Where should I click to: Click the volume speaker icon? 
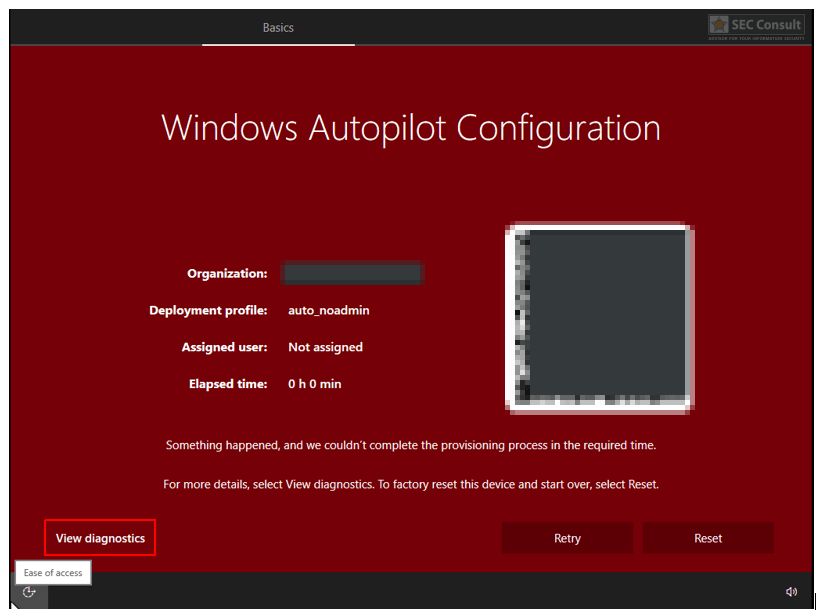coord(791,592)
